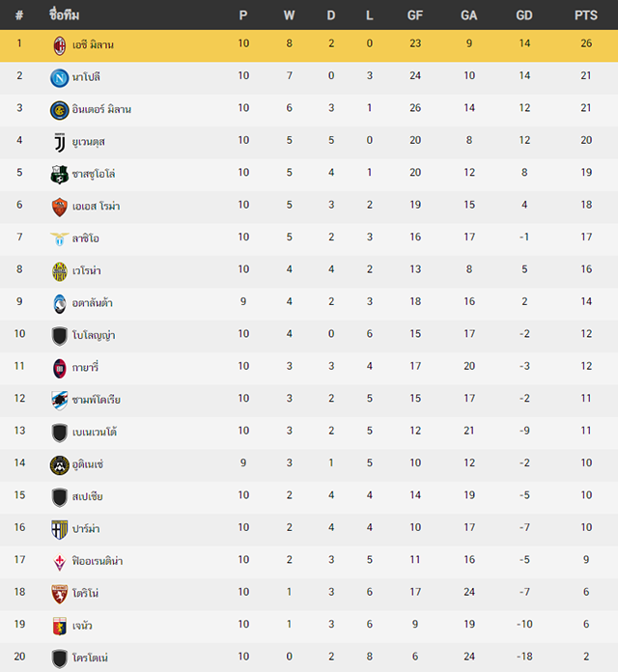Screen dimensions: 618x672
Task: Open the เวโรน่า team name link
Action: (87, 271)
